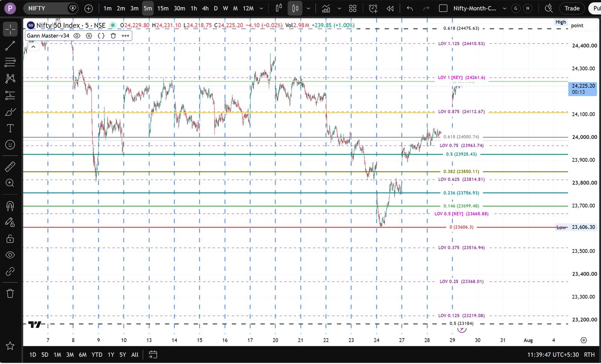Remove the Gann Master-v34 indicator

(113, 36)
